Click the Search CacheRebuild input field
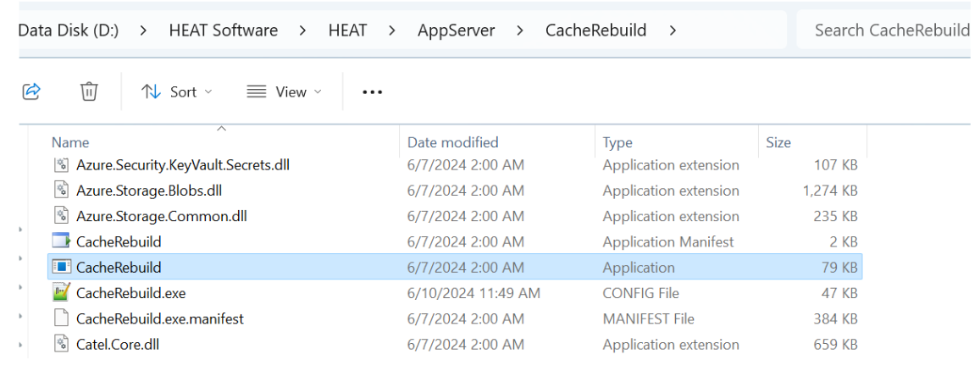Image resolution: width=980 pixels, height=371 pixels. pyautogui.click(x=889, y=30)
